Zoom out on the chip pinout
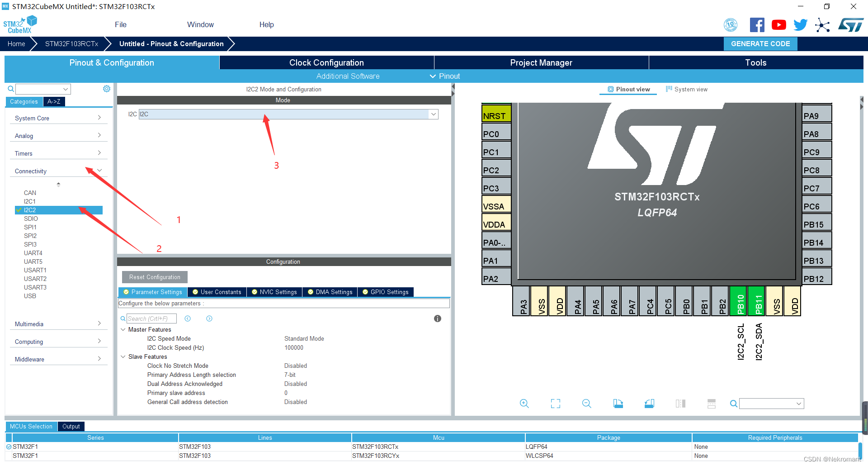868x466 pixels. click(587, 404)
